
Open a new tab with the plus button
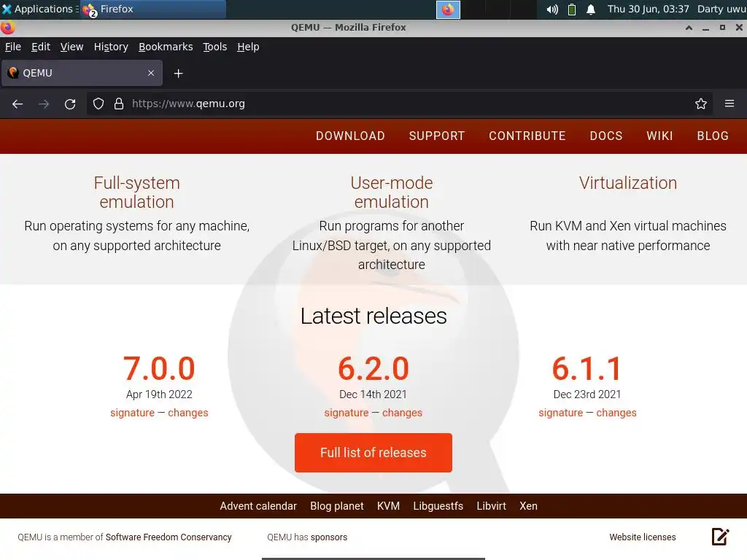coord(178,74)
